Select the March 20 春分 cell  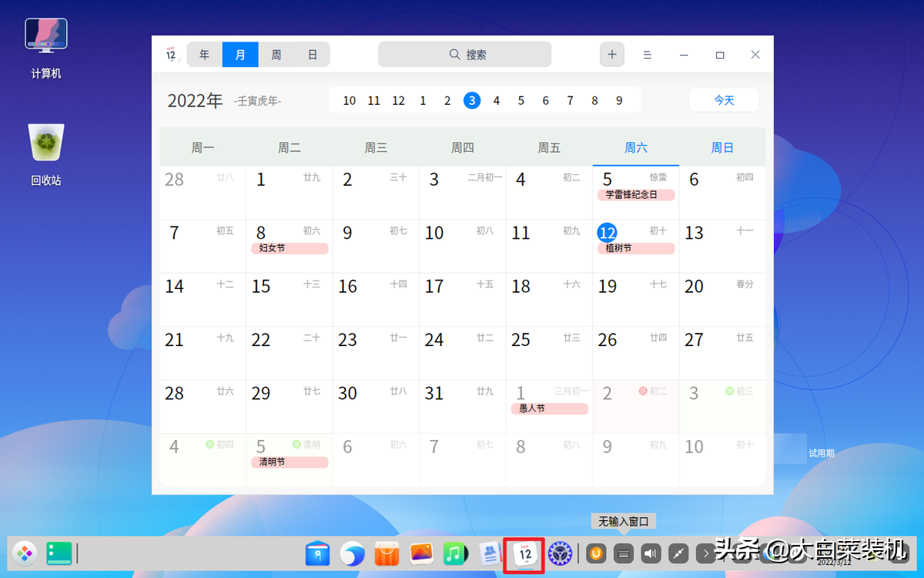(x=722, y=299)
